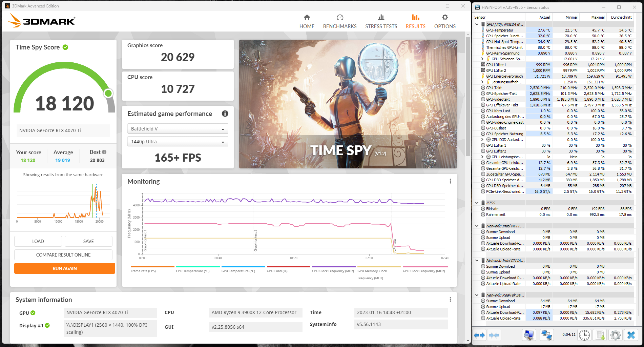Viewport: 644px width, 347px height.
Task: Click the orange RUN AGAIN button
Action: 65,268
